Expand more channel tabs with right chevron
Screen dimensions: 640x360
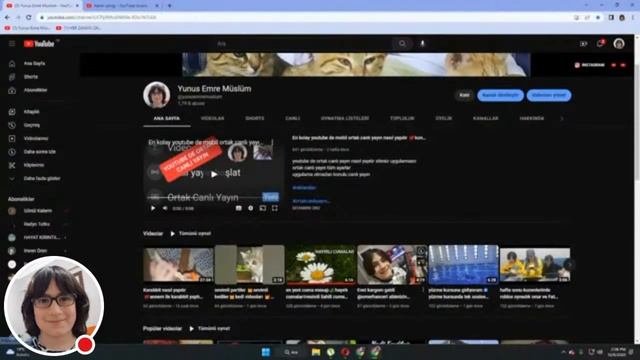coord(562,118)
